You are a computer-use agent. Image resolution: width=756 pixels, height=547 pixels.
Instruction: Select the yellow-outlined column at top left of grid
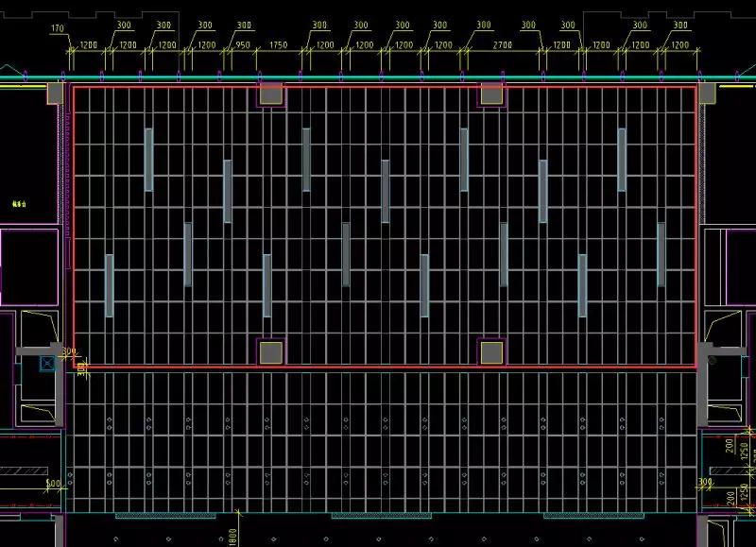point(271,94)
